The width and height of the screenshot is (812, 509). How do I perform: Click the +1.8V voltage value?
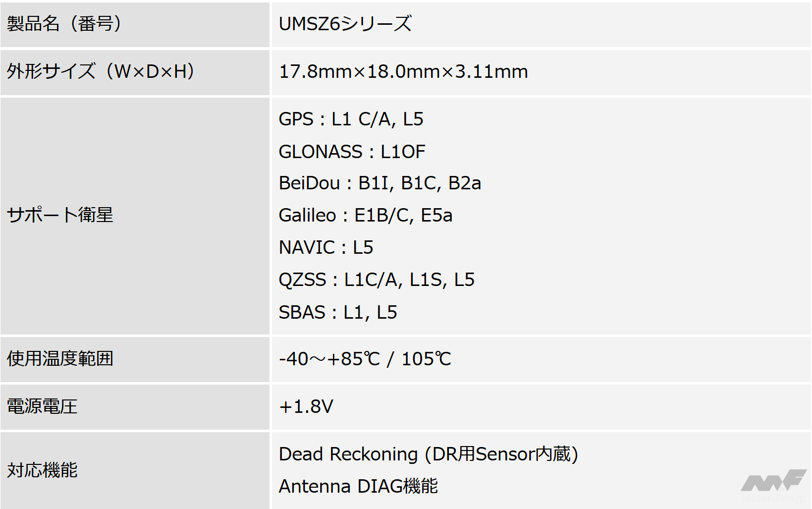click(x=306, y=406)
